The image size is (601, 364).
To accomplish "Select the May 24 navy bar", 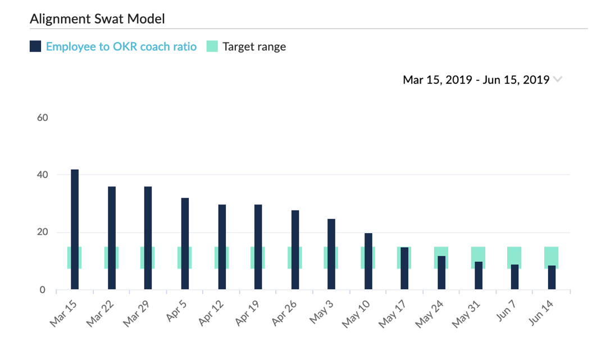I will [441, 273].
